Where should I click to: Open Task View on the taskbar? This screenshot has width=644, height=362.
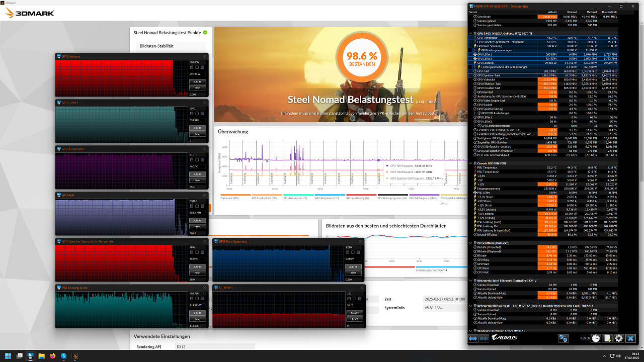coord(19,356)
